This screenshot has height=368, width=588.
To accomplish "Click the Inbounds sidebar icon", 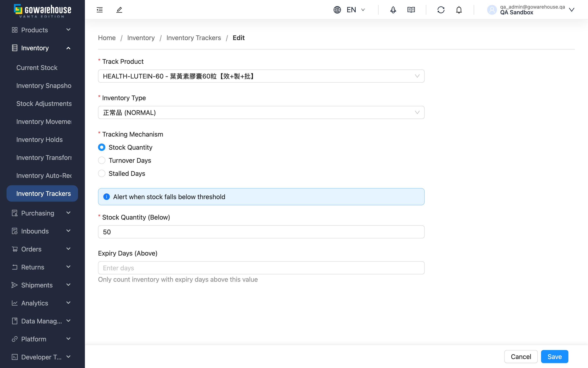I will tap(14, 231).
